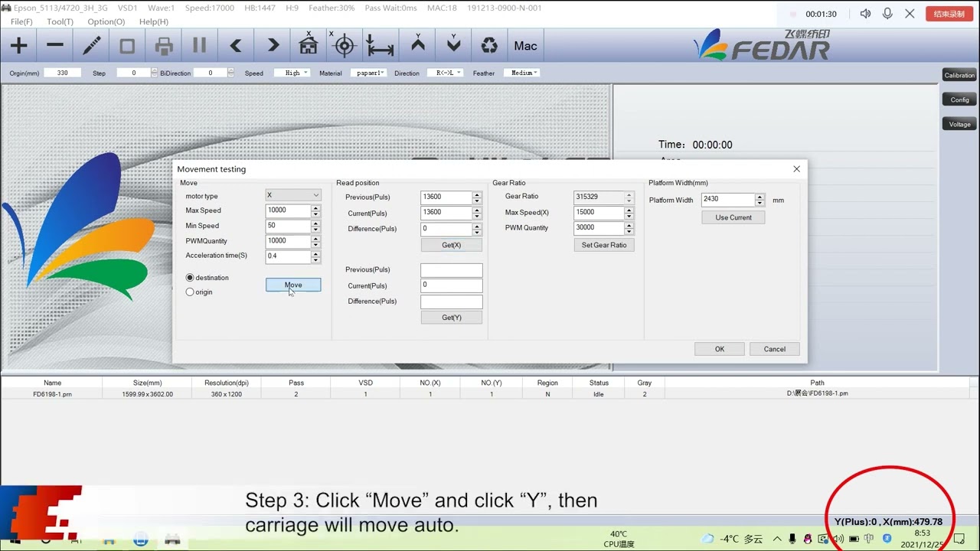Image resolution: width=980 pixels, height=551 pixels.
Task: Click the Current(Puls) Y field showing 0
Action: [452, 285]
